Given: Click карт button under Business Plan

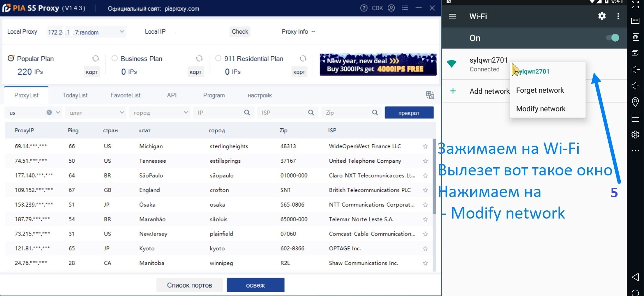Looking at the screenshot, I should pyautogui.click(x=195, y=72).
